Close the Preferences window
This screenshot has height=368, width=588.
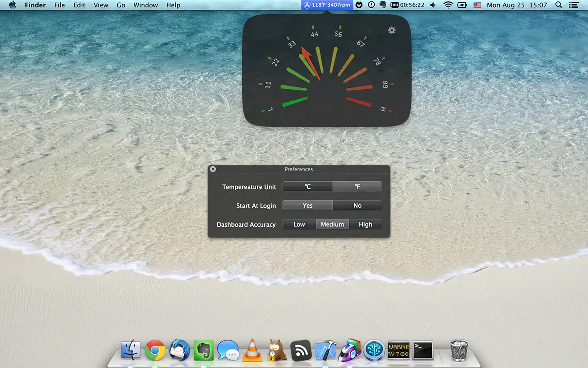pos(213,169)
